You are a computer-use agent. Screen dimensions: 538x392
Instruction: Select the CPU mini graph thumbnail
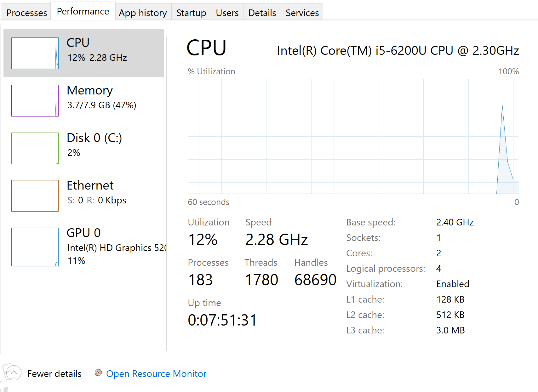pyautogui.click(x=35, y=53)
